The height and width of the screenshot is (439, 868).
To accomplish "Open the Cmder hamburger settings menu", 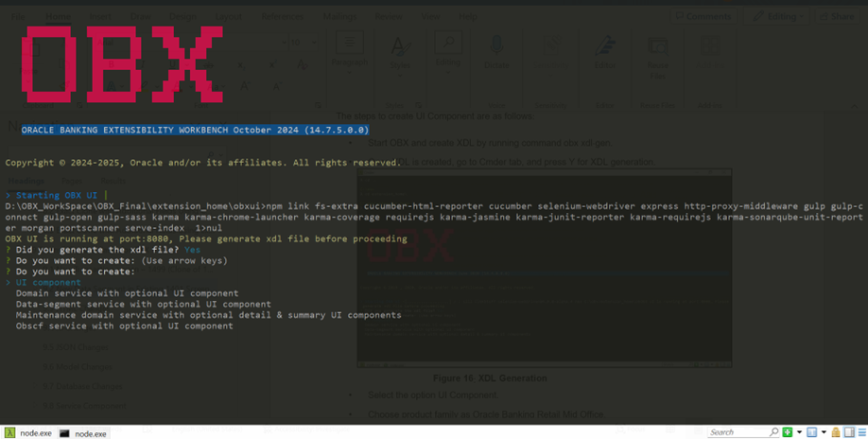I will click(861, 431).
